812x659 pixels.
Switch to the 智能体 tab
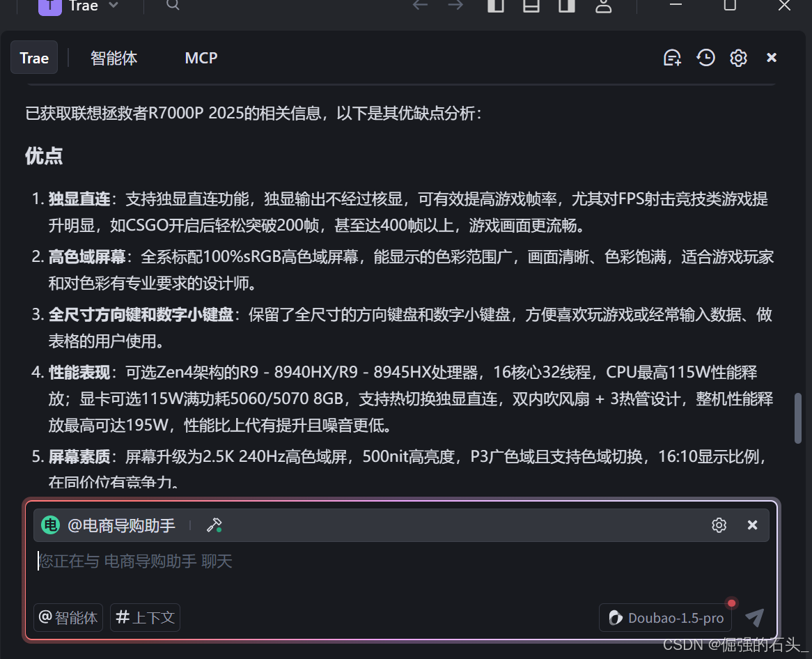pos(114,58)
